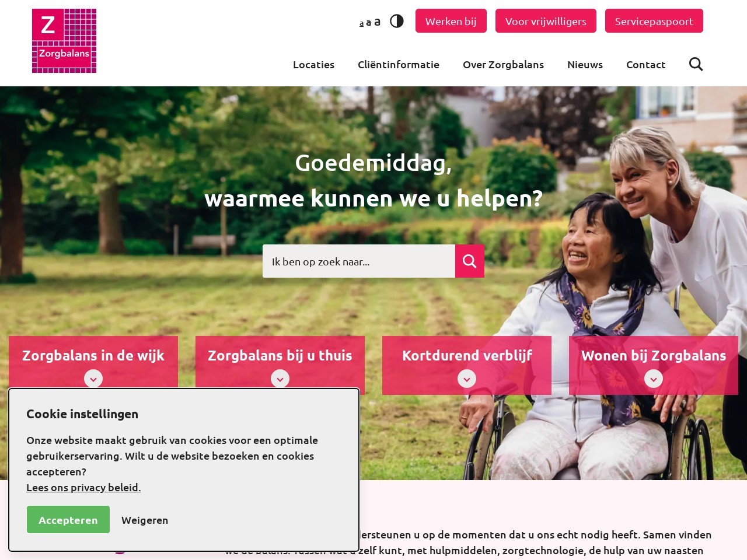Image resolution: width=747 pixels, height=560 pixels.
Task: Toggle high contrast mode icon
Action: pyautogui.click(x=397, y=21)
